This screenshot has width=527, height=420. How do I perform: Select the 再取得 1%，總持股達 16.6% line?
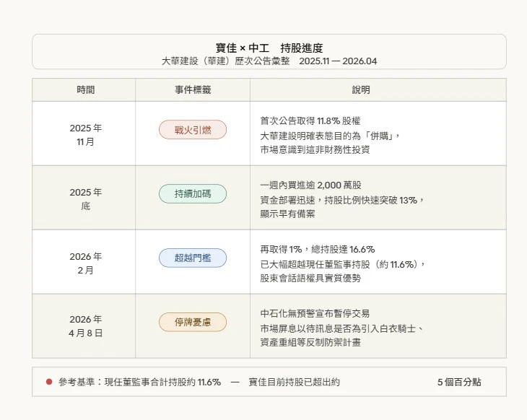click(318, 249)
